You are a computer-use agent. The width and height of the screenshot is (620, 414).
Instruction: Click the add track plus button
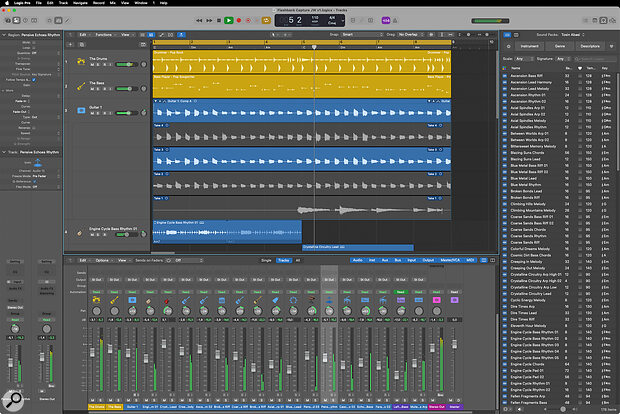coord(72,46)
